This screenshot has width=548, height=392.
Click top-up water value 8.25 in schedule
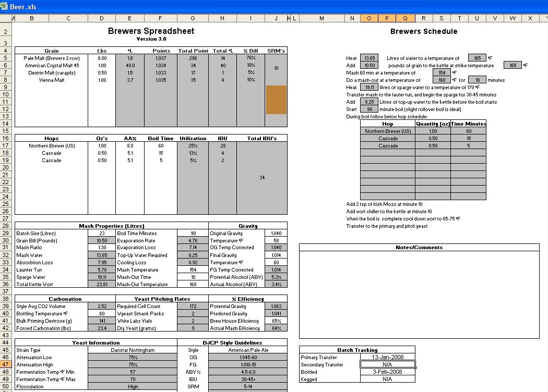point(370,102)
